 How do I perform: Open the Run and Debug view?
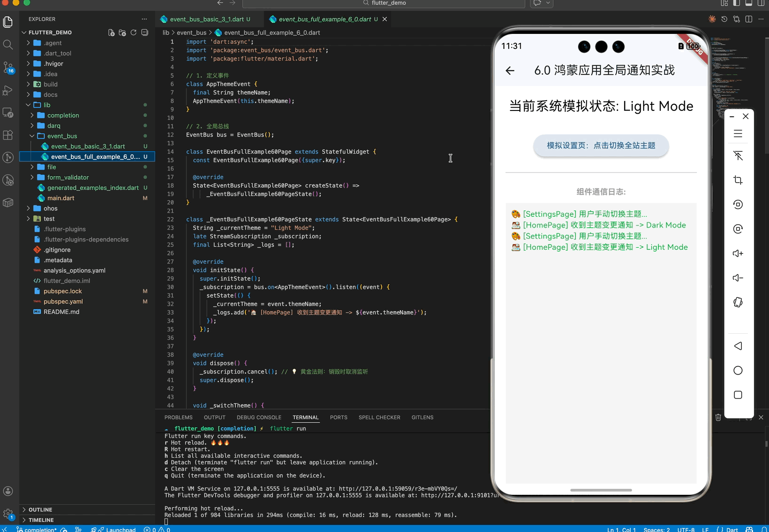pos(8,90)
